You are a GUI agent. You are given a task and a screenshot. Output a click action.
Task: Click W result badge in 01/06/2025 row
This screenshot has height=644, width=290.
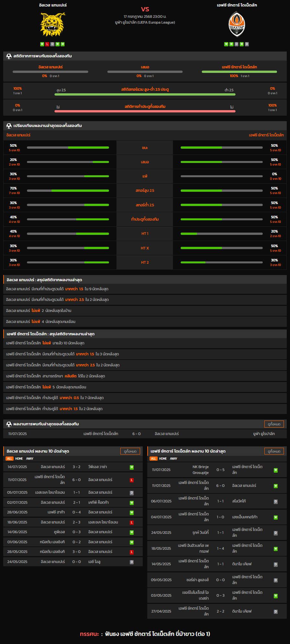(x=132, y=542)
